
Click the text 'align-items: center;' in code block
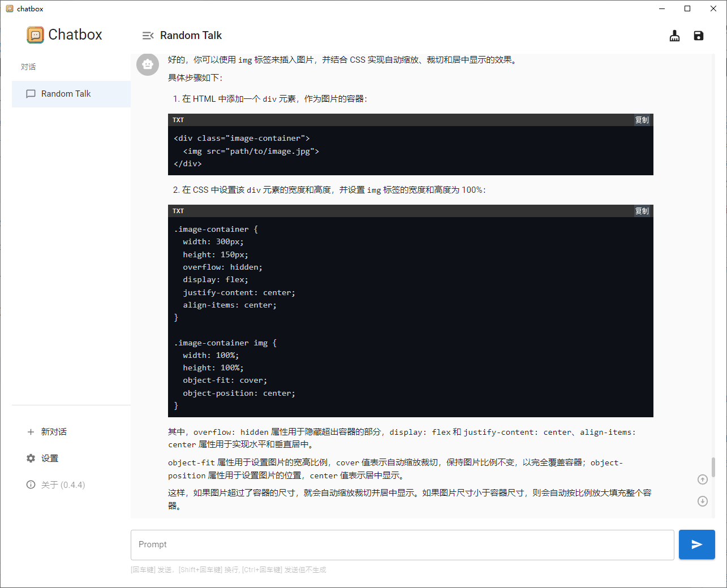click(230, 305)
